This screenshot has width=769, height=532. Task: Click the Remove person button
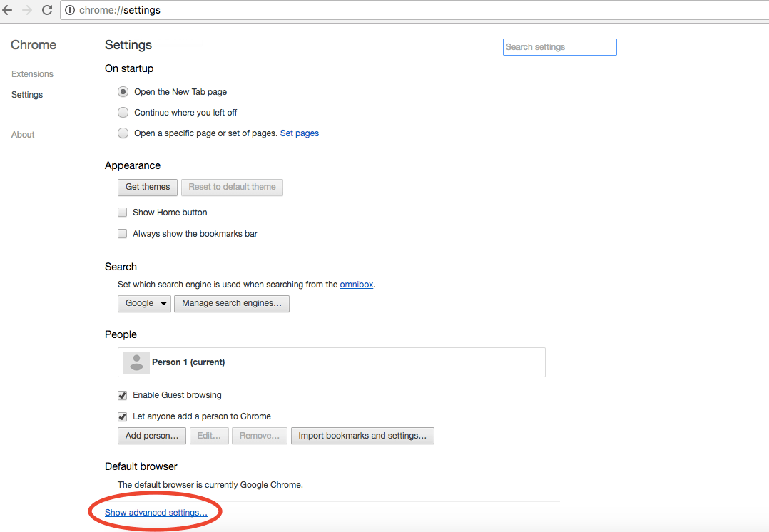pos(260,436)
